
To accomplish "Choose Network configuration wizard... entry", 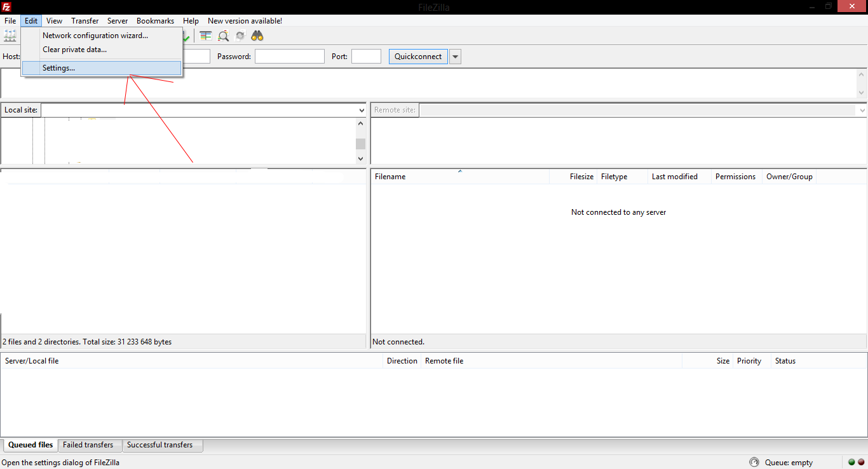I will coord(102,36).
